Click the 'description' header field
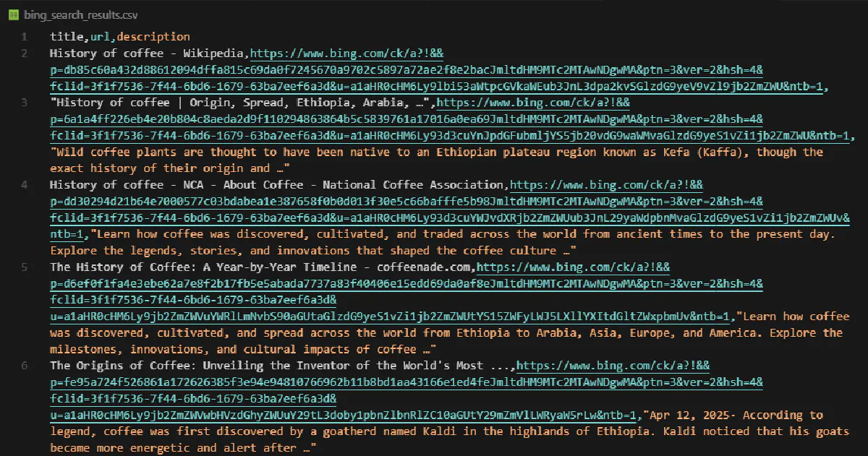This screenshot has height=456, width=868. (x=153, y=37)
